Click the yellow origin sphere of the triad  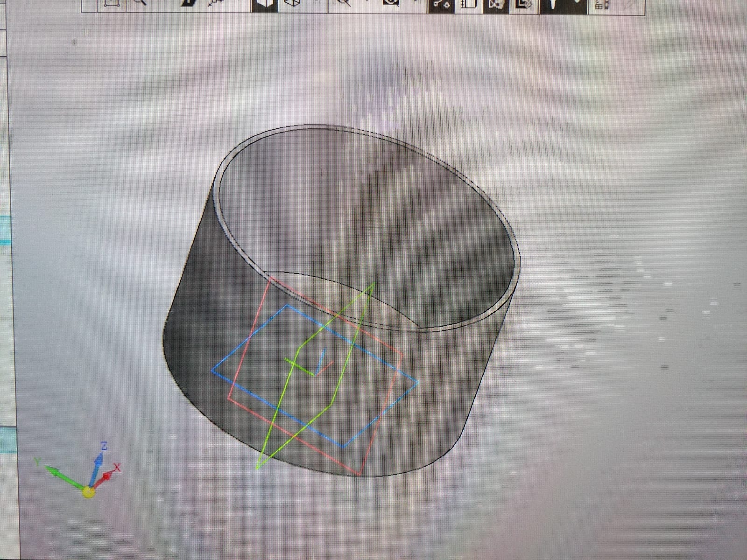88,491
